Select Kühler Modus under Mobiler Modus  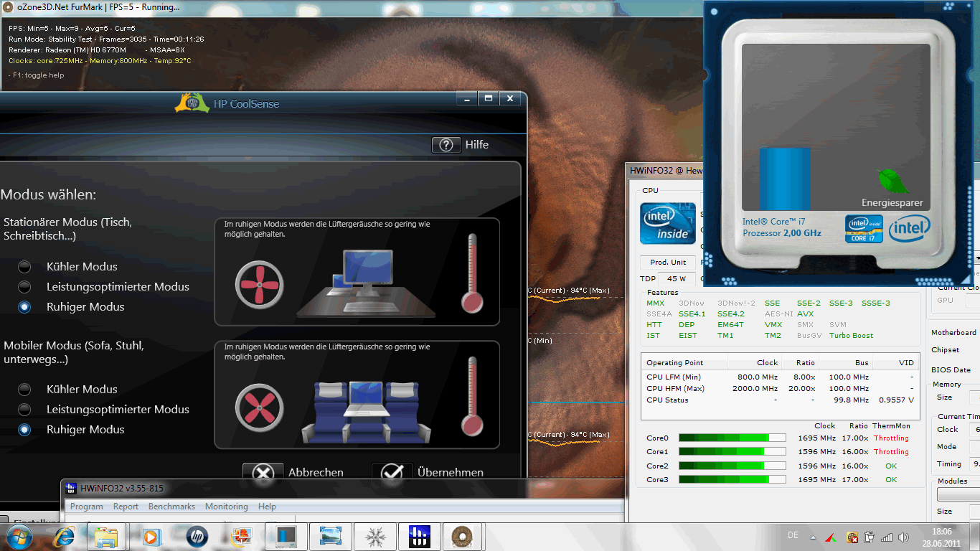click(x=25, y=390)
